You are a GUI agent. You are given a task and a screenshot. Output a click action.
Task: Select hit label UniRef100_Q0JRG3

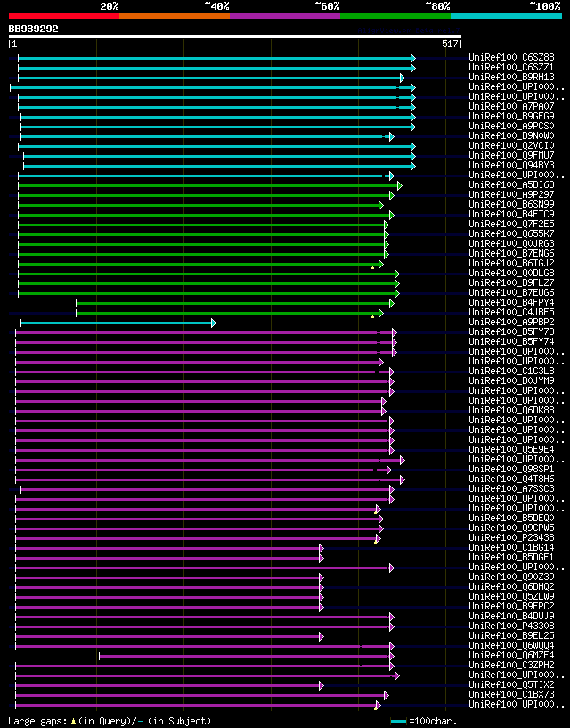[x=511, y=243]
